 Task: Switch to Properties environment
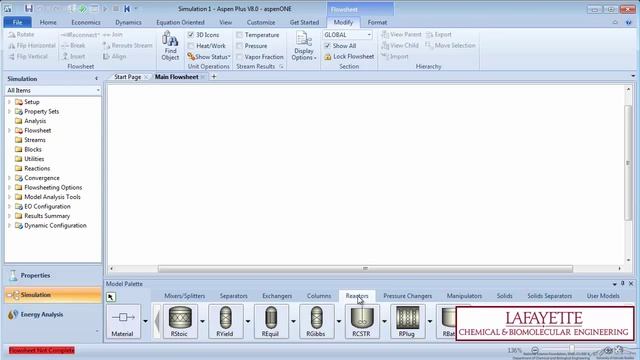click(53, 276)
